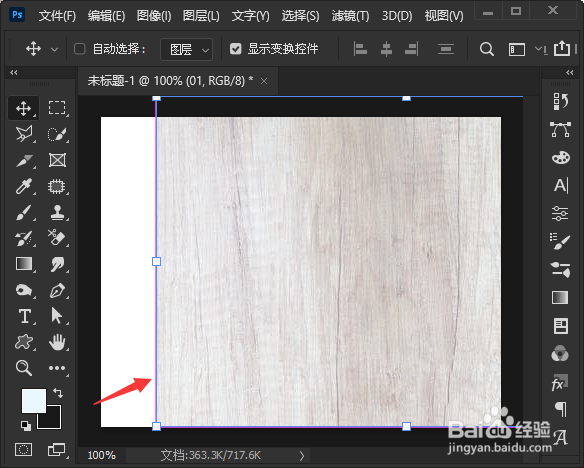The width and height of the screenshot is (584, 468).
Task: Select the History Brush tool
Action: tap(23, 238)
